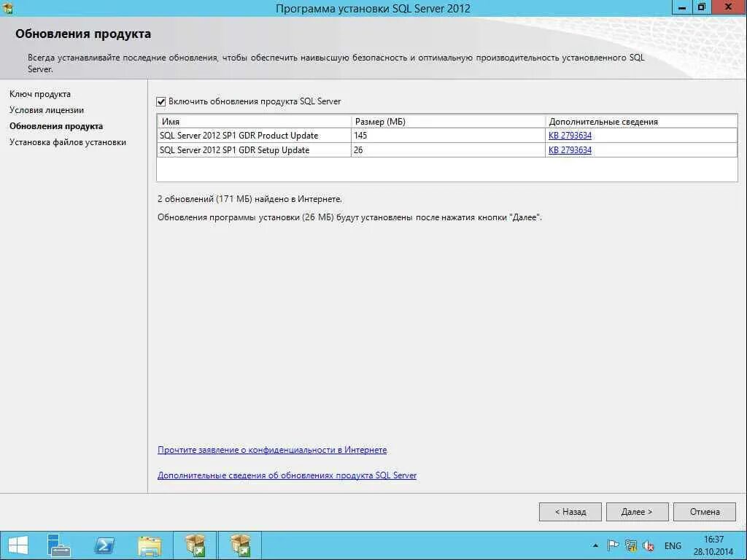Screen dimensions: 747x560
Task: Close the SQL Server setup window
Action: pos(729,7)
